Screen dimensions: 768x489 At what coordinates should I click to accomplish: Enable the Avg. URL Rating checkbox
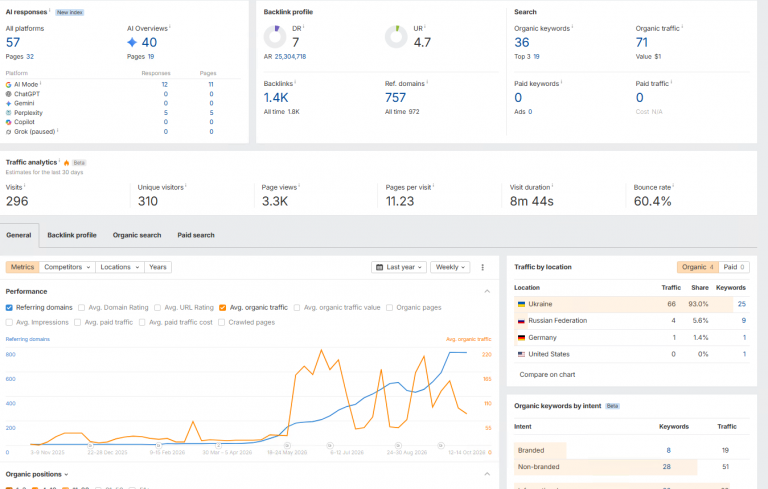157,308
